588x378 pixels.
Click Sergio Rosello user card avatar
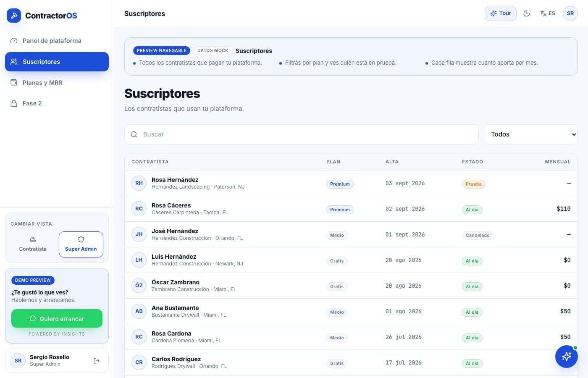tap(18, 361)
